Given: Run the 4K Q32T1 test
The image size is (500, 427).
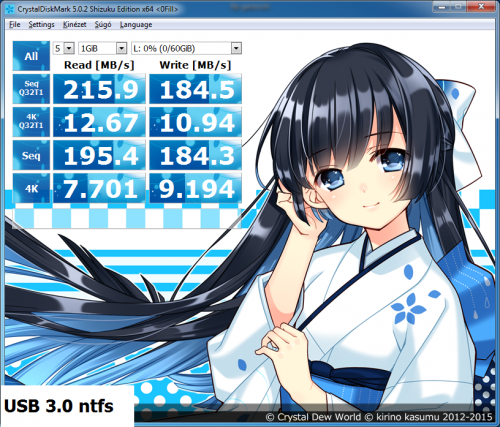Looking at the screenshot, I should coord(31,122).
